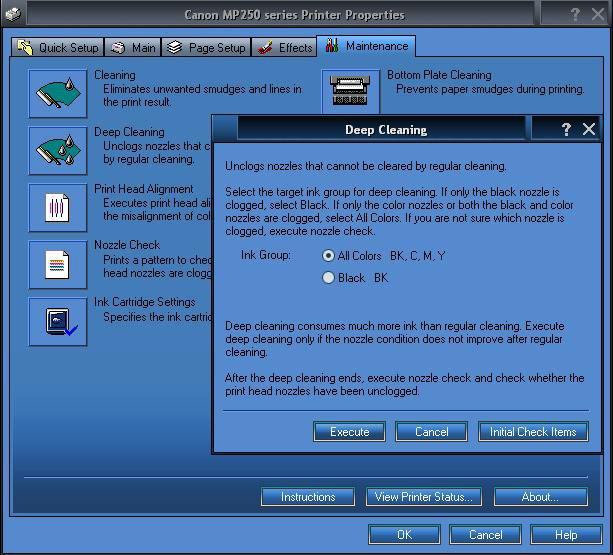Confirm with the OK button

pos(404,534)
